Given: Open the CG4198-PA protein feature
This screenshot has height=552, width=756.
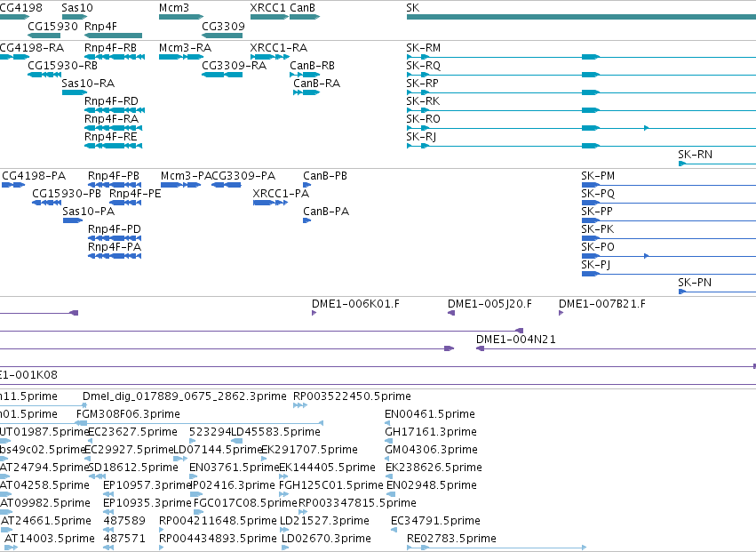Looking at the screenshot, I should 34,176.
